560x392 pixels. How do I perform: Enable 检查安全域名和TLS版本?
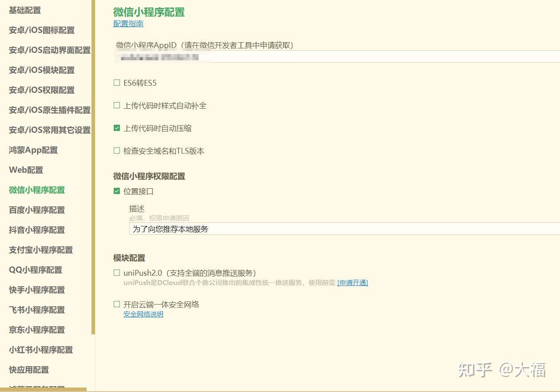point(117,151)
